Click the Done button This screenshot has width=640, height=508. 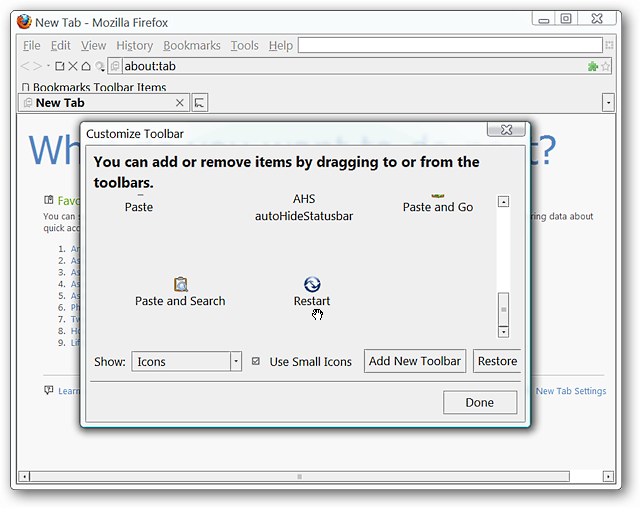480,402
